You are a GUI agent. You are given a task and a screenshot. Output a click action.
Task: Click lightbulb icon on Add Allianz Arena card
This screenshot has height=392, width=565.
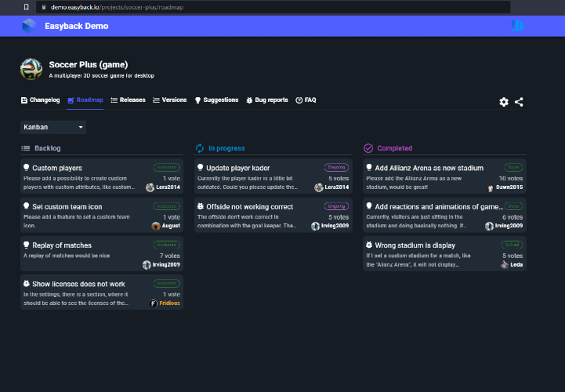point(369,167)
